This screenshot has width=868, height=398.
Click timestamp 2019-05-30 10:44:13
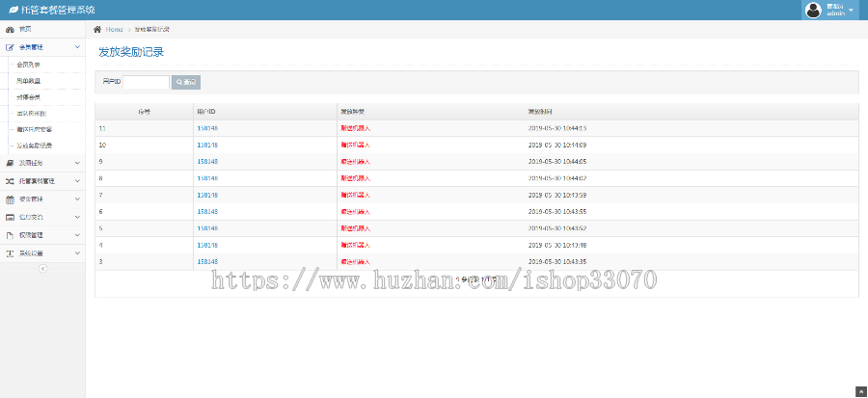[556, 128]
